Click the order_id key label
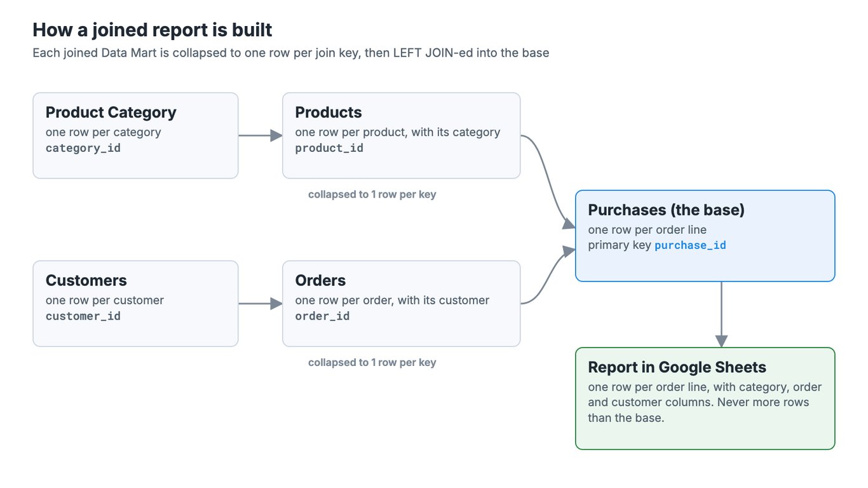 323,316
